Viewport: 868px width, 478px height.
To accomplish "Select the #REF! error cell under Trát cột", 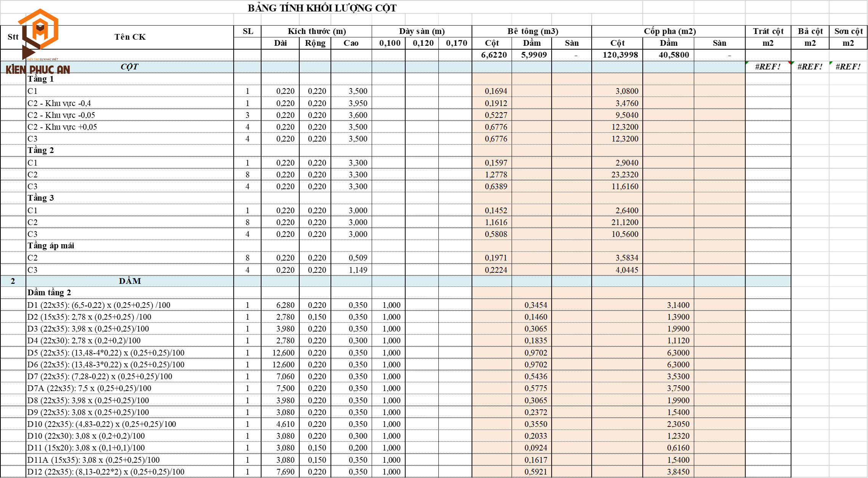I will (x=768, y=67).
